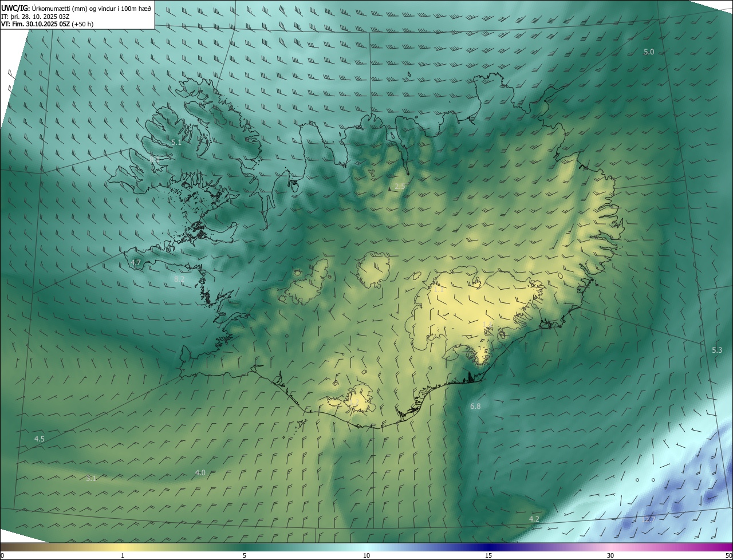Click the 4.7 value label on the map
733x560 pixels.
click(x=136, y=263)
